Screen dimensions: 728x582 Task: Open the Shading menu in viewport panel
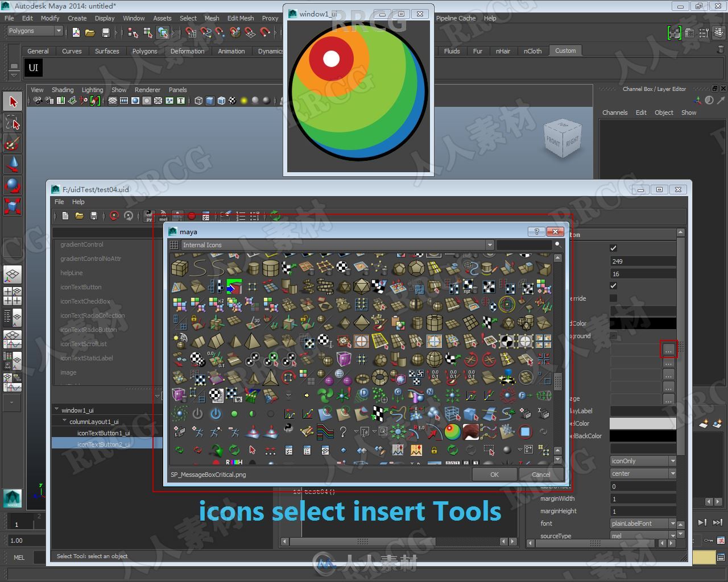point(63,90)
